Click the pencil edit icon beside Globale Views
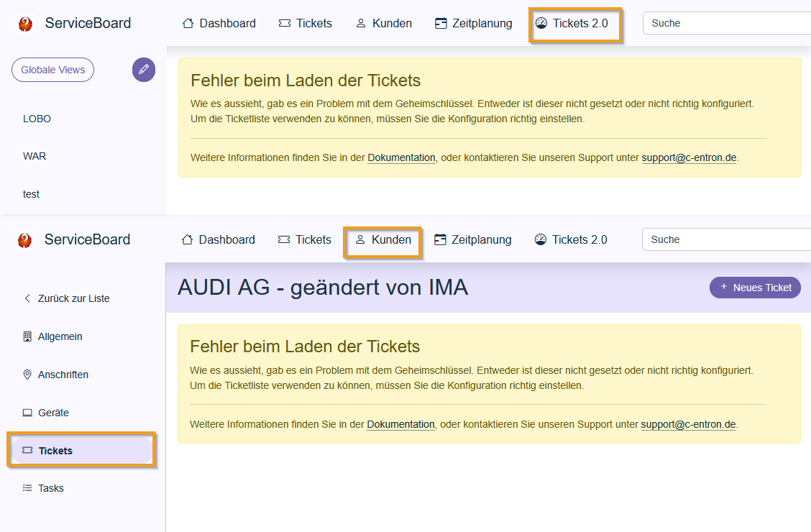811x532 pixels. (144, 70)
